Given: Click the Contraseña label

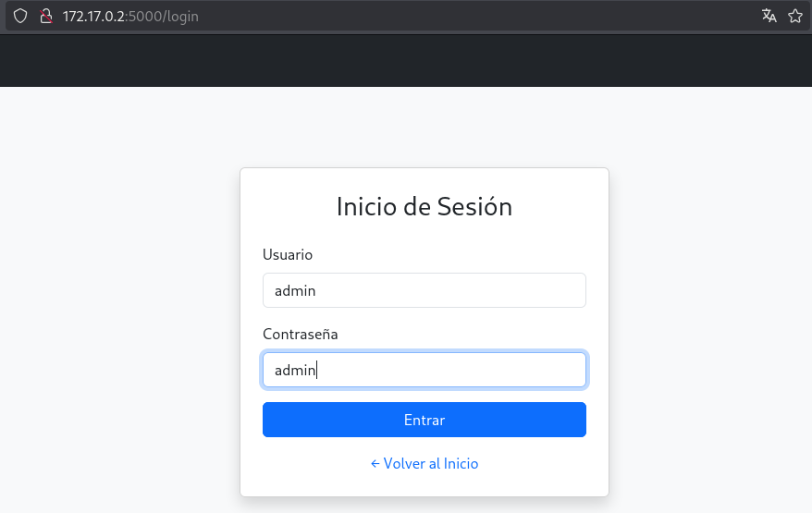Looking at the screenshot, I should click(301, 335).
